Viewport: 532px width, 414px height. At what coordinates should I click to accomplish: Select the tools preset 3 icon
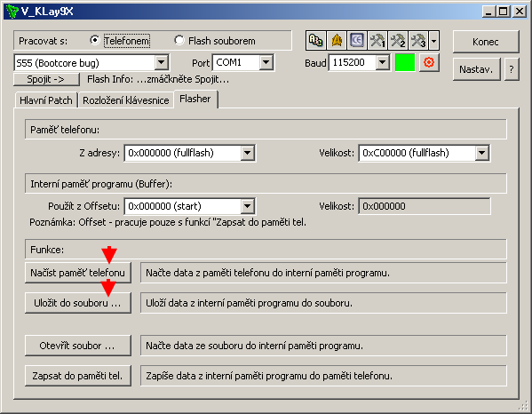pos(418,41)
